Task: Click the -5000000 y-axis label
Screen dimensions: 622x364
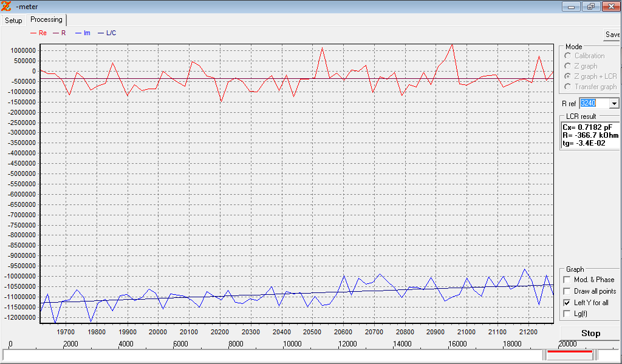Action: tap(23, 174)
